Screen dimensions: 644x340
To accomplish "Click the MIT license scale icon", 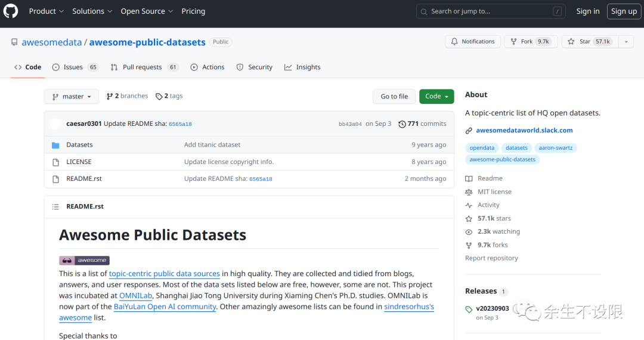I will pyautogui.click(x=469, y=191).
